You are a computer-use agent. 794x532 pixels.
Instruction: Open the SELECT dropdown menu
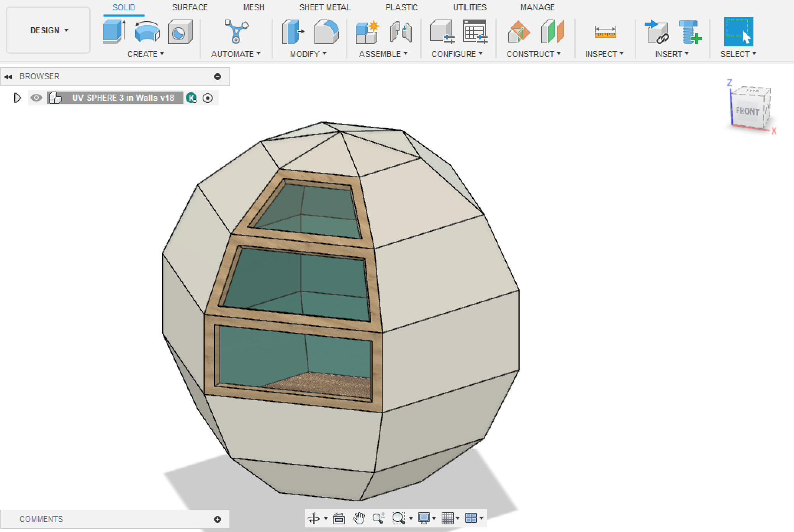(x=738, y=54)
